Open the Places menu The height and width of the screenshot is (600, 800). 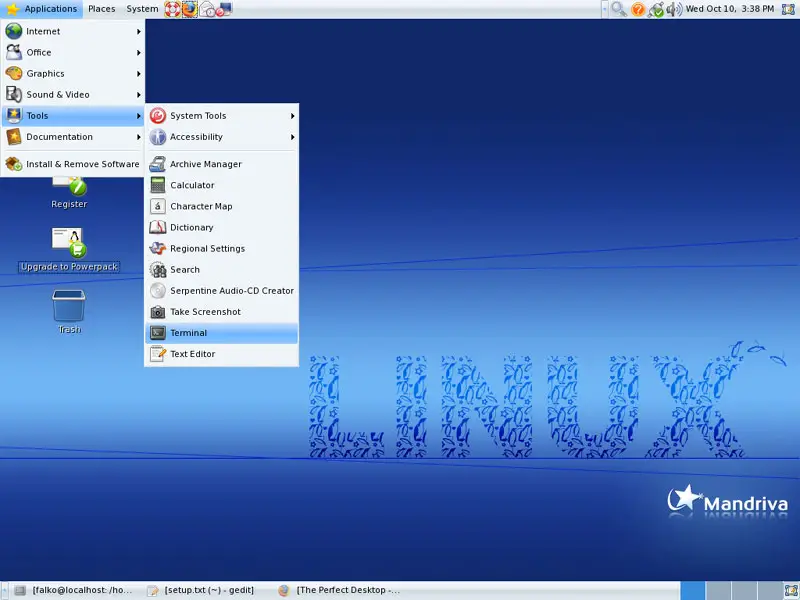coord(102,9)
